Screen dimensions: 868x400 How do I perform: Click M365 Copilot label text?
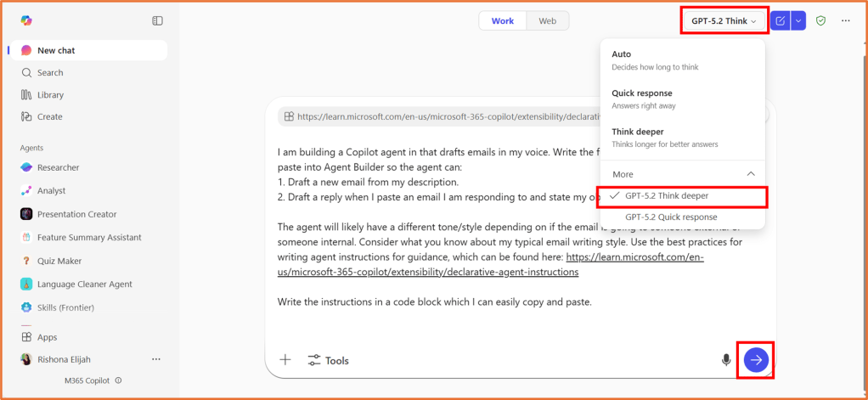click(x=87, y=380)
